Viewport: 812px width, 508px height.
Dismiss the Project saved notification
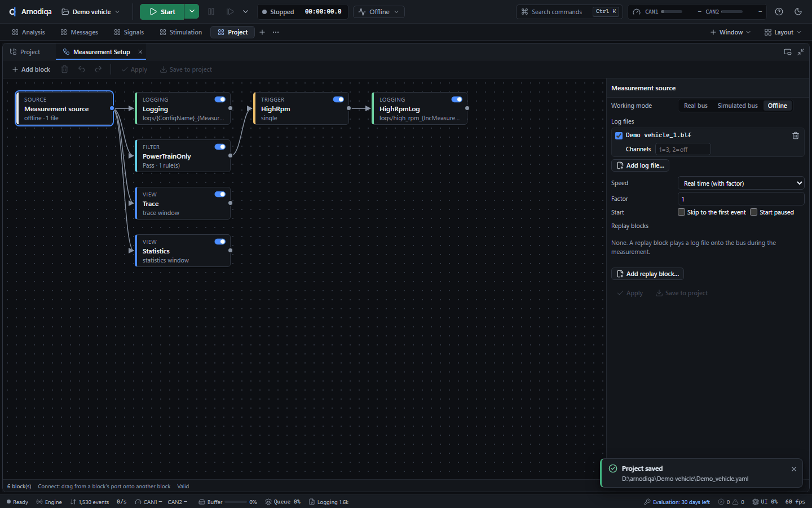794,469
